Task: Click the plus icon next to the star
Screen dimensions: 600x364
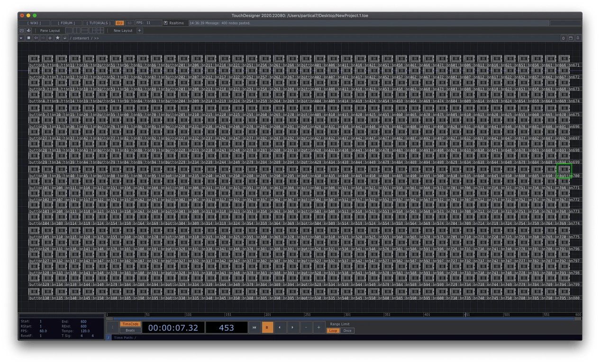Action: coord(50,38)
